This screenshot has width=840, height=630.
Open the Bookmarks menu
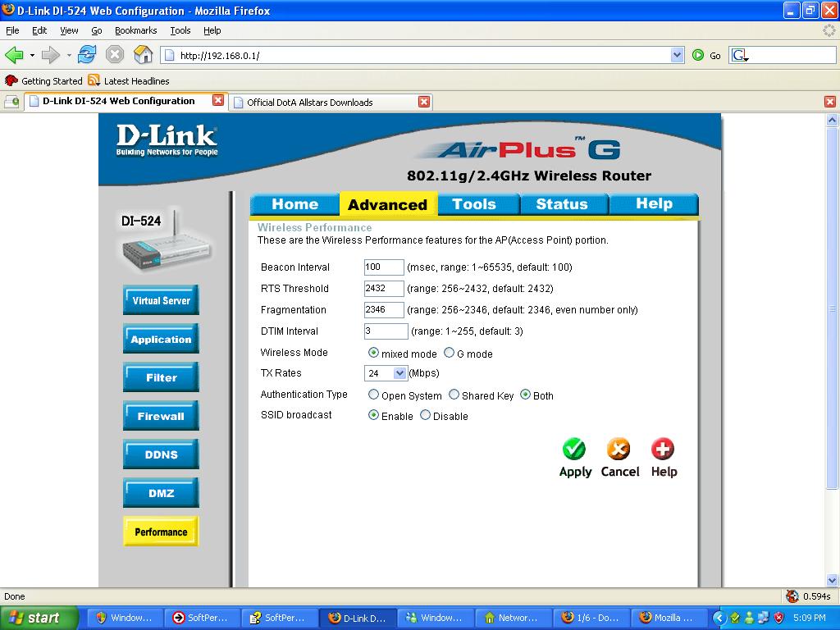coord(135,30)
